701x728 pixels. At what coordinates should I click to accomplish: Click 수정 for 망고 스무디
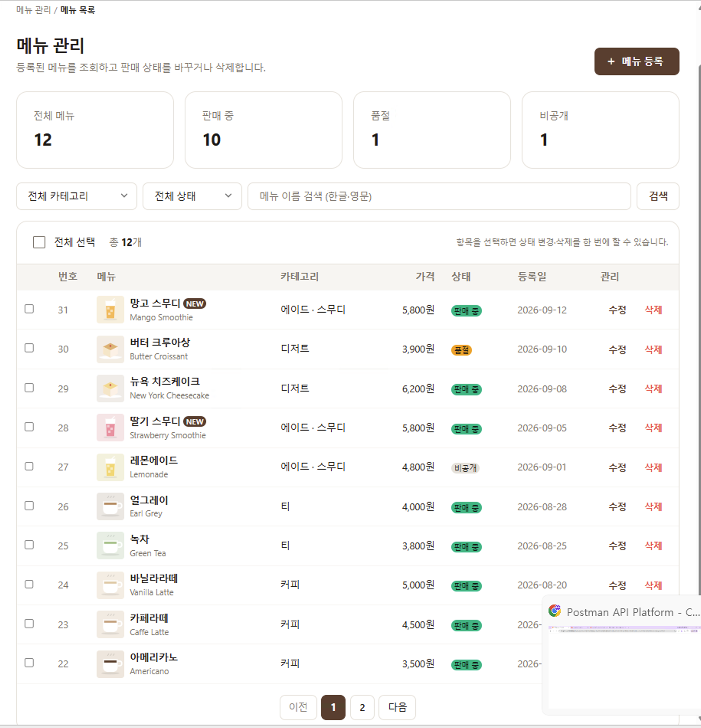point(617,310)
